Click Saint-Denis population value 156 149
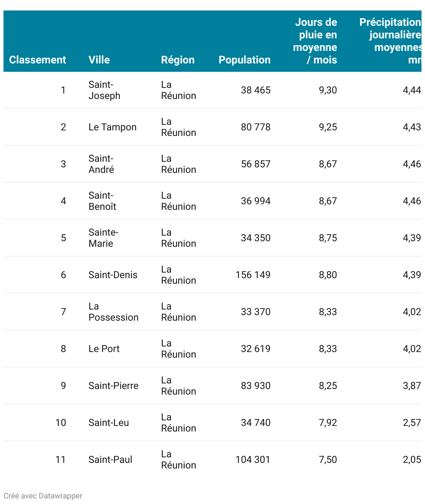The width and height of the screenshot is (425, 504). [x=253, y=275]
